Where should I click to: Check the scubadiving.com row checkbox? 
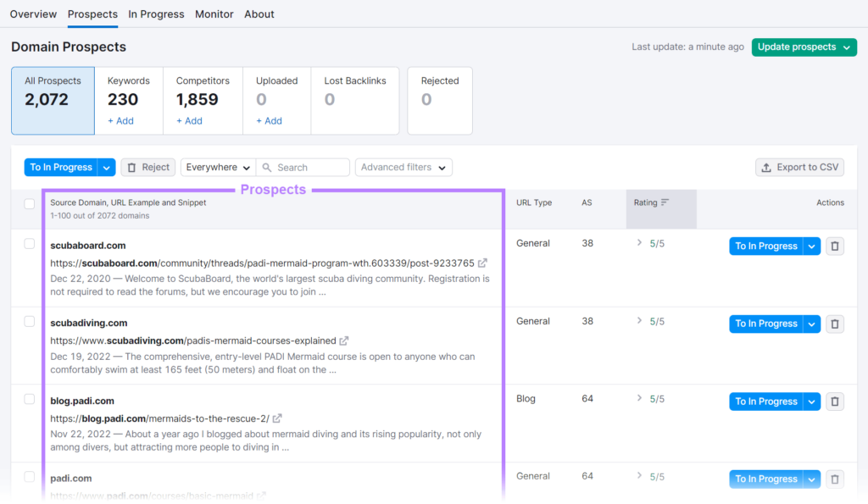(30, 321)
